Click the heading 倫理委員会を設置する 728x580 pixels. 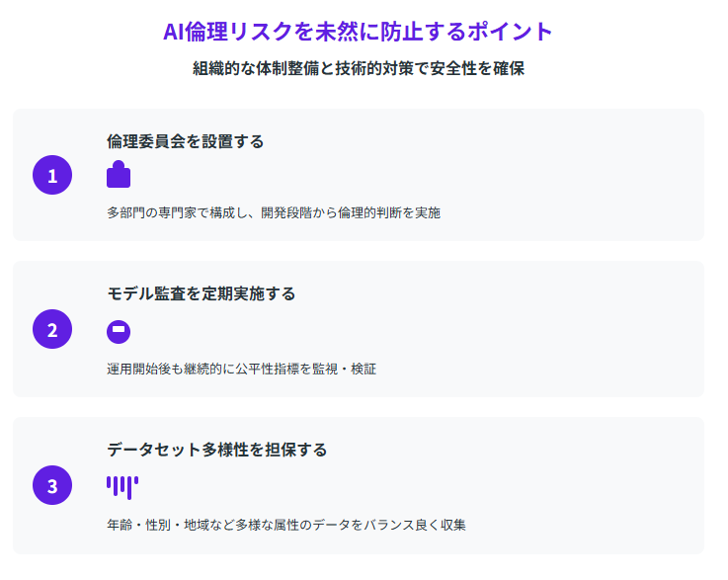click(185, 141)
